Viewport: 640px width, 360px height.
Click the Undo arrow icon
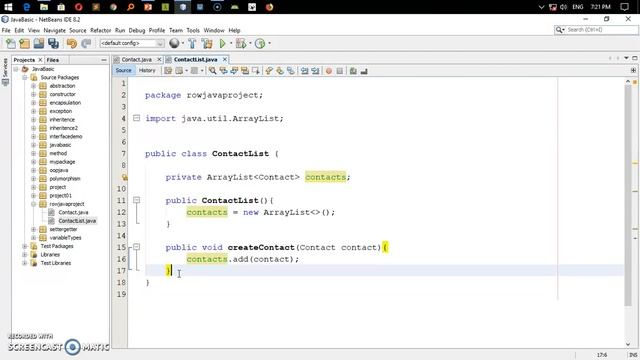pyautogui.click(x=72, y=43)
